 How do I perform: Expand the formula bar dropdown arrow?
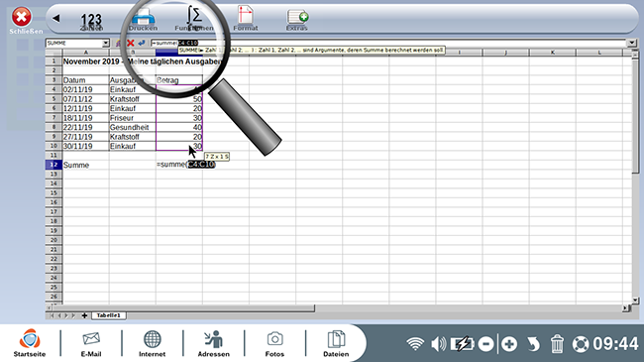632,43
